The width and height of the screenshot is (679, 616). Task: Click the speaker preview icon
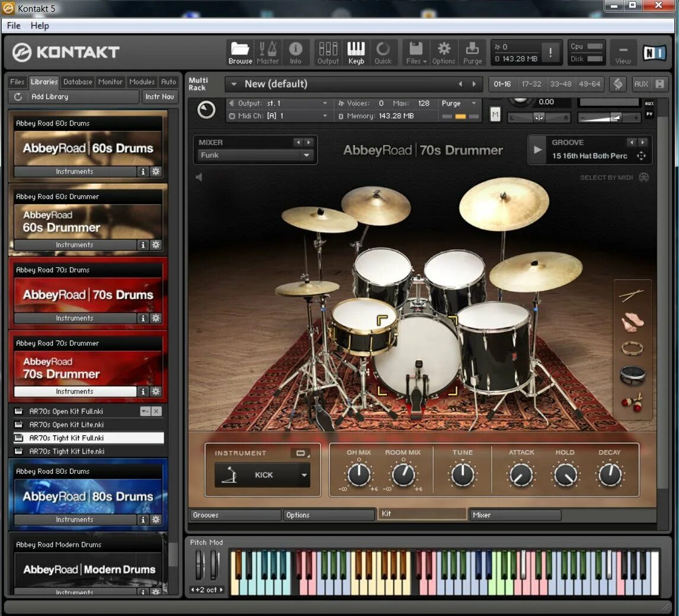click(x=198, y=177)
